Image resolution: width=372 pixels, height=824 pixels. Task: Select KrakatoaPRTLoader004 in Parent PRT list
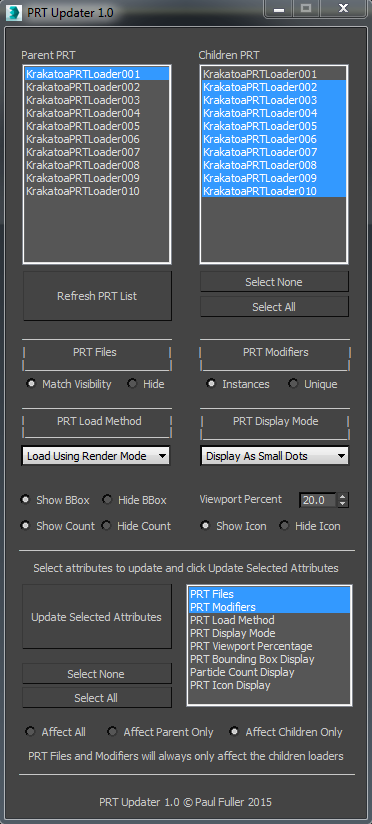[x=97, y=113]
